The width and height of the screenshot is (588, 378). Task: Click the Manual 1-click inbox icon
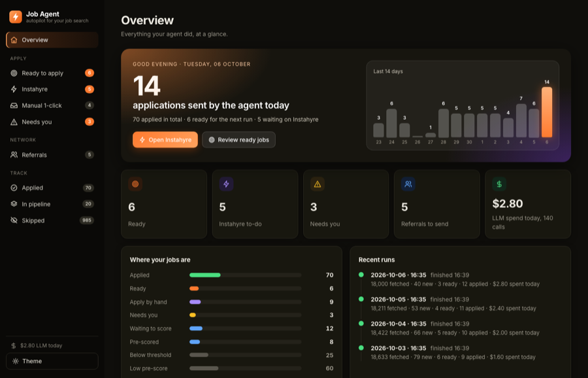[x=14, y=105]
